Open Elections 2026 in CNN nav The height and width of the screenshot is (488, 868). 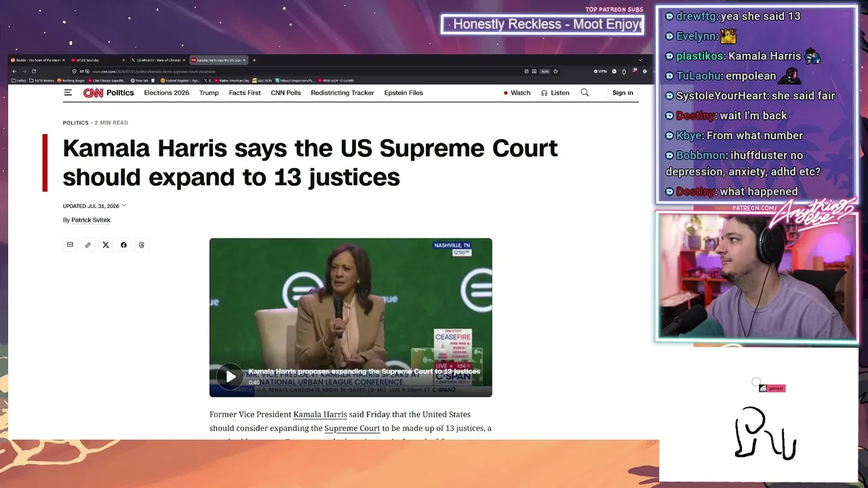[x=166, y=93]
